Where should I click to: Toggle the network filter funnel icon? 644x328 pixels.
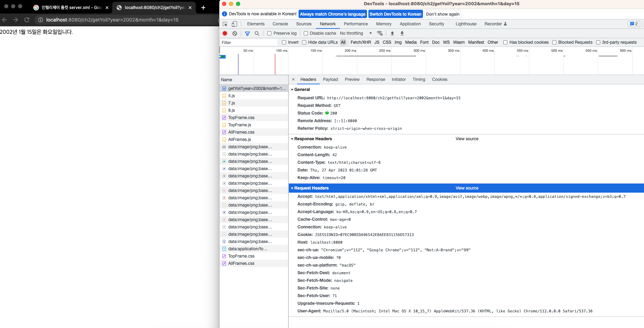coord(247,33)
